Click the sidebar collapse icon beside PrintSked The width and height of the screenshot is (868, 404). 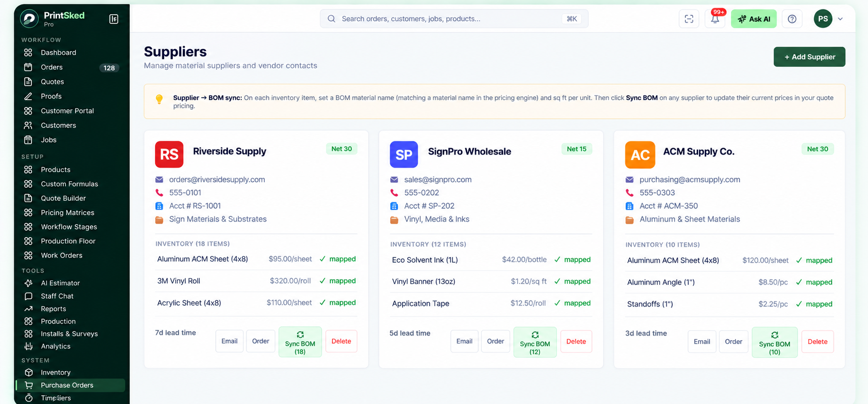point(114,19)
